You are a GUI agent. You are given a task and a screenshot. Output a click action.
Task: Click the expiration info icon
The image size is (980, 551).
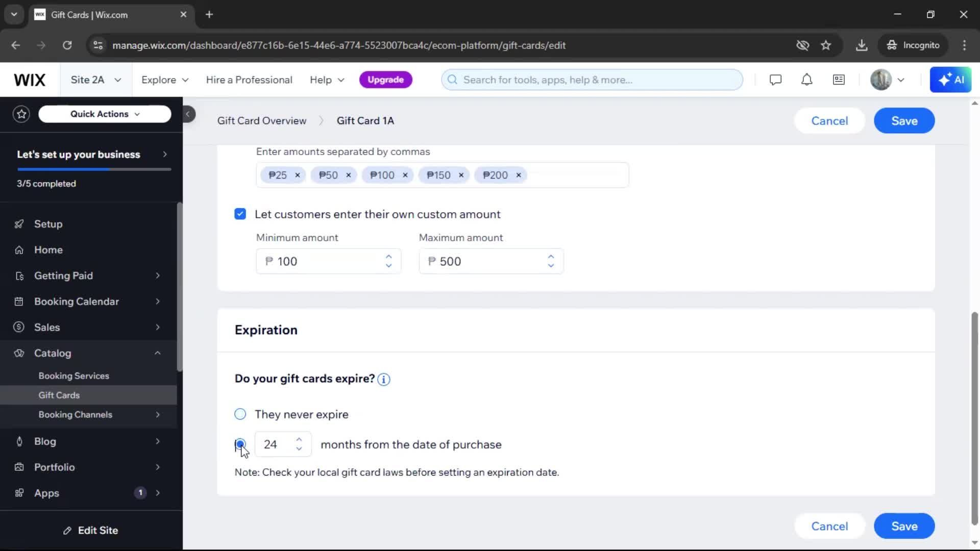point(384,379)
